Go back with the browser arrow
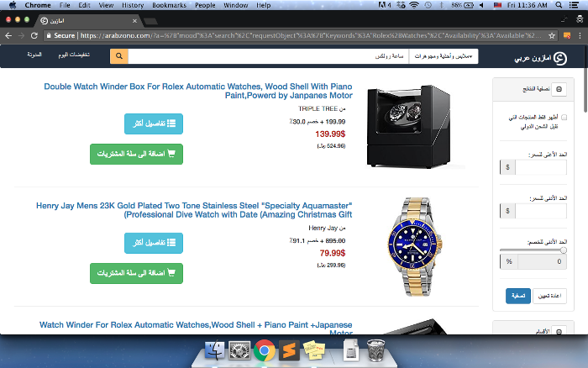588x368 pixels. coord(8,35)
